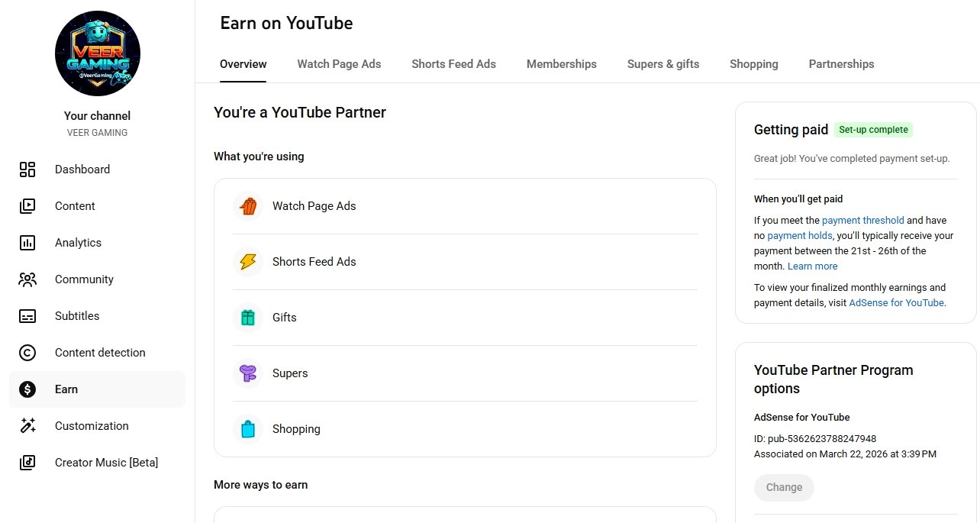Select the Community people icon
The image size is (980, 523).
tap(27, 279)
